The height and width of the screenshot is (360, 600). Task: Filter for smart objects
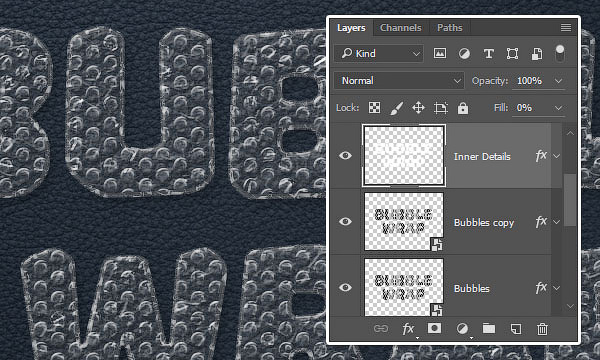coord(536,54)
